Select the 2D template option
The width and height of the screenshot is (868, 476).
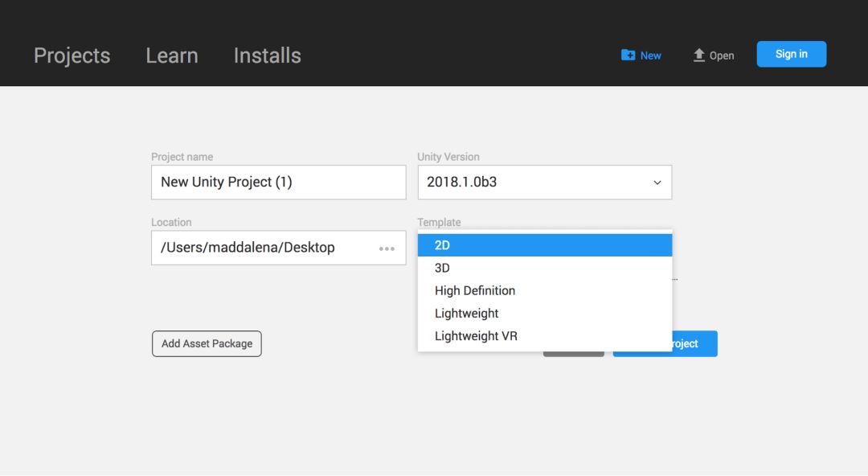(544, 245)
